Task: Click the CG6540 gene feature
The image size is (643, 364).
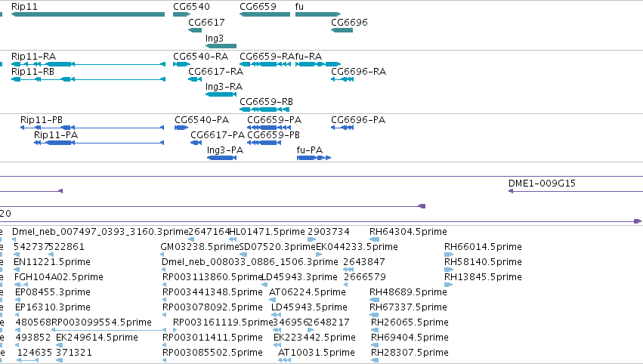Action: click(x=181, y=14)
